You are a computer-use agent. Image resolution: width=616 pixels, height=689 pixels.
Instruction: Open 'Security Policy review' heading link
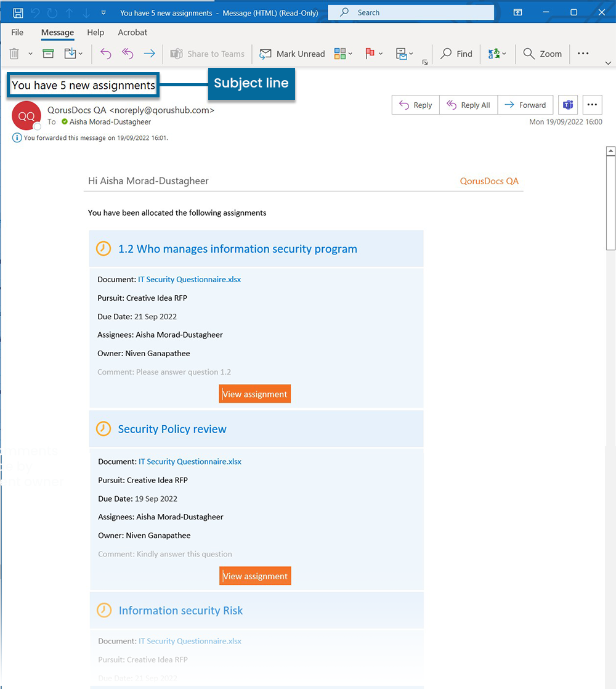click(x=172, y=429)
